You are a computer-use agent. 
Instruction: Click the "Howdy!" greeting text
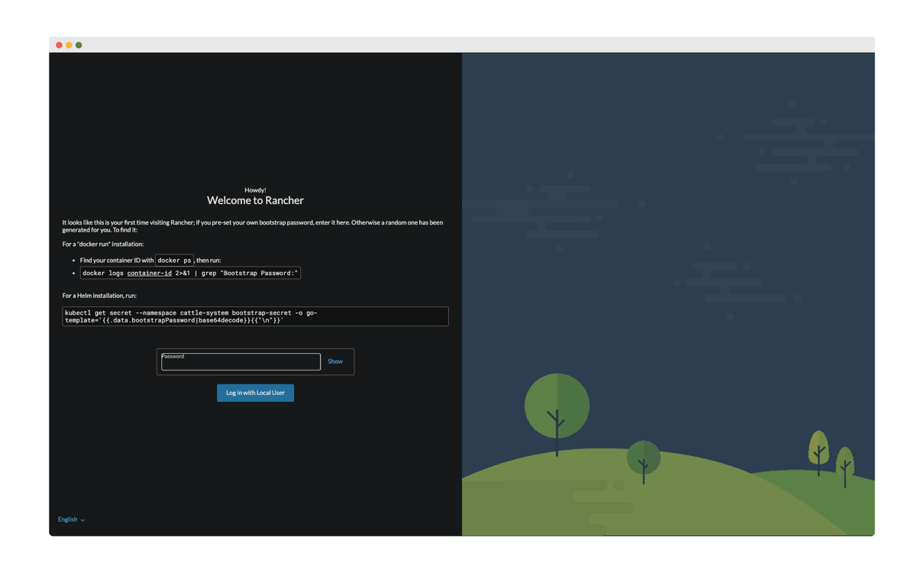255,190
